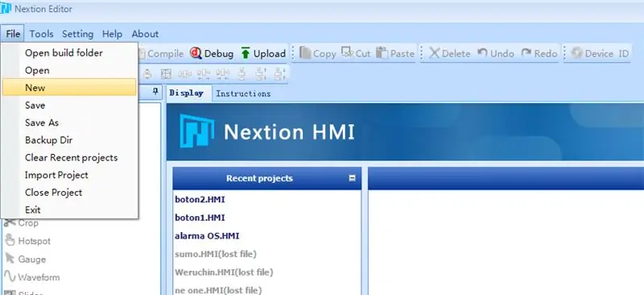Click the Paste clipboard icon
This screenshot has height=295, width=644.
pyautogui.click(x=382, y=52)
